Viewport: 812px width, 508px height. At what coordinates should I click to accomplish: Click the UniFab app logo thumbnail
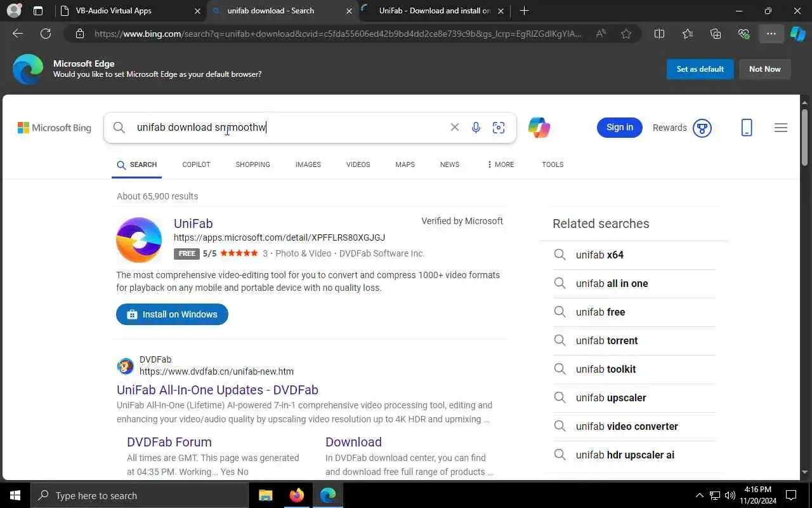click(139, 240)
